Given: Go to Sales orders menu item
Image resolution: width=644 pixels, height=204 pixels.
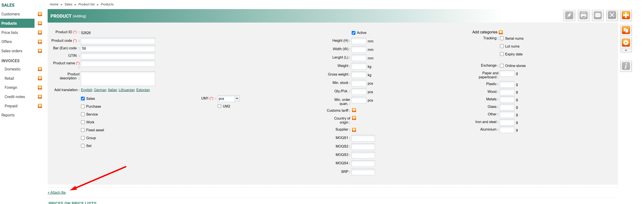Looking at the screenshot, I should point(12,51).
